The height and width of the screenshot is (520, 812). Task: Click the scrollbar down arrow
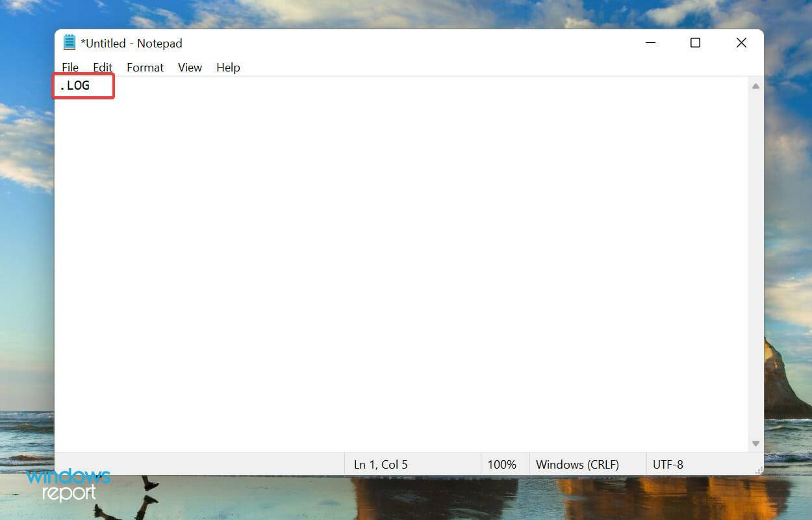coord(755,443)
